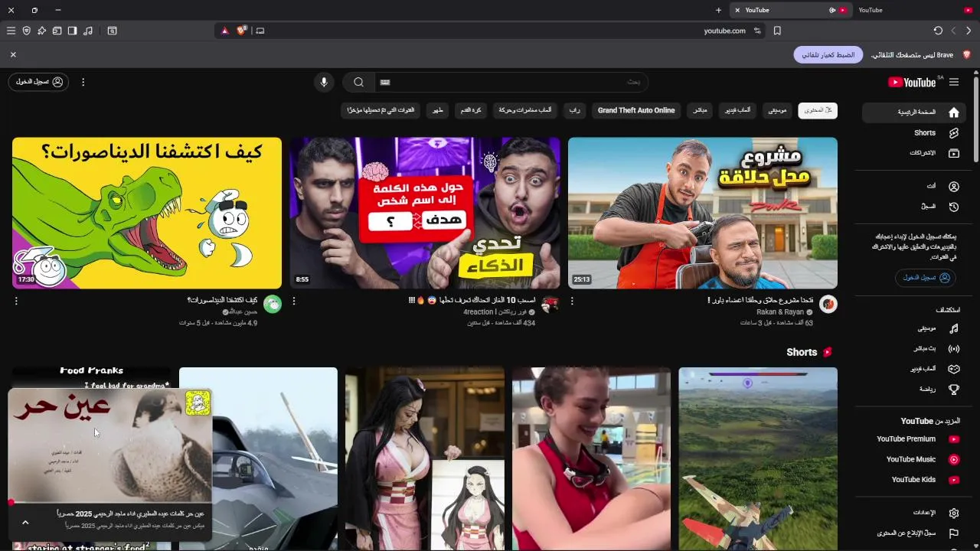Viewport: 980px width, 551px height.
Task: Go forward one page
Action: coord(953,31)
